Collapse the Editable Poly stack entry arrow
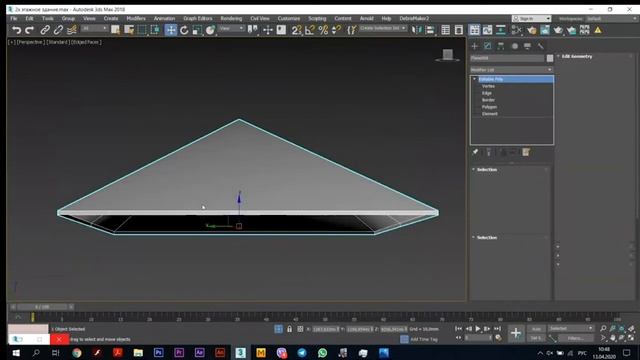The image size is (640, 360). [x=474, y=79]
